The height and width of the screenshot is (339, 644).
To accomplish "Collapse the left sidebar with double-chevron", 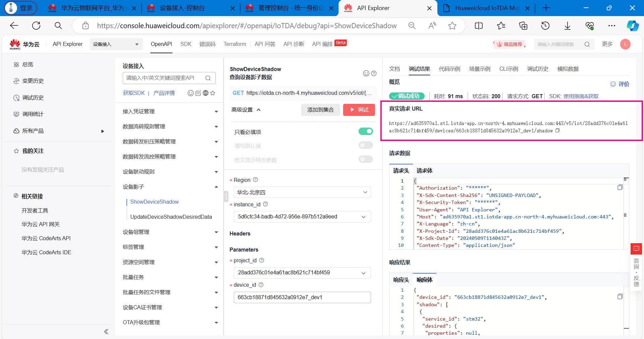I will pyautogui.click(x=106, y=332).
